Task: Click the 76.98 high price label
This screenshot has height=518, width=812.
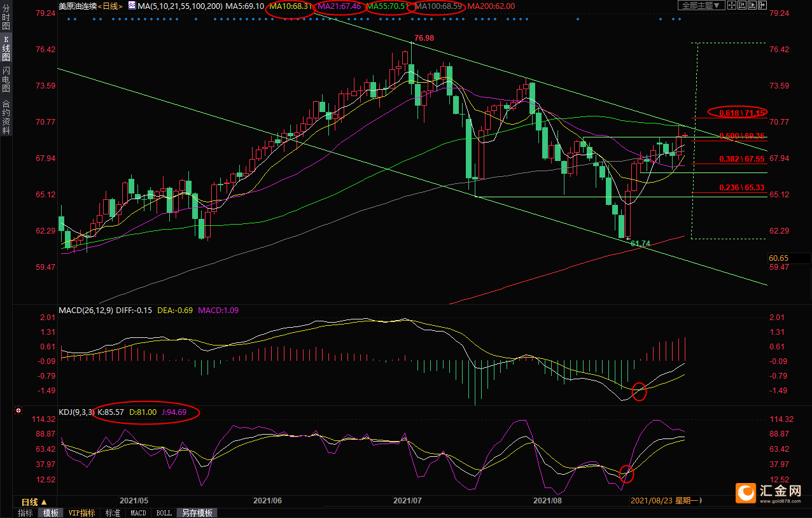Action: point(424,38)
